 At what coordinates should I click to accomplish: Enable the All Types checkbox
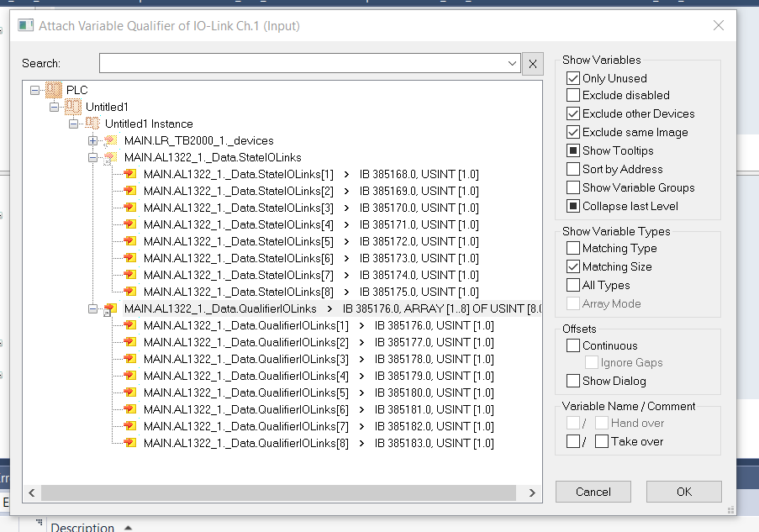click(573, 285)
